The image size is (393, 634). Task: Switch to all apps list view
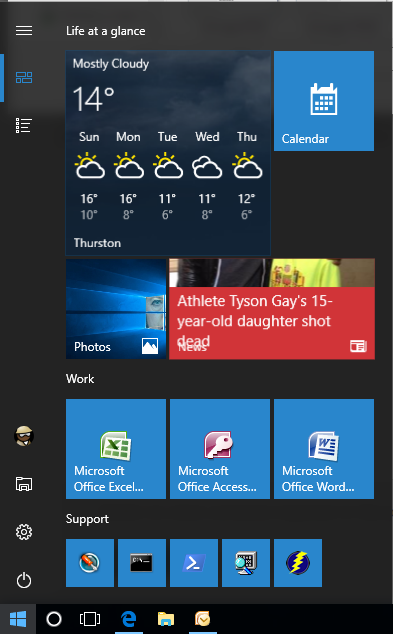(x=24, y=125)
